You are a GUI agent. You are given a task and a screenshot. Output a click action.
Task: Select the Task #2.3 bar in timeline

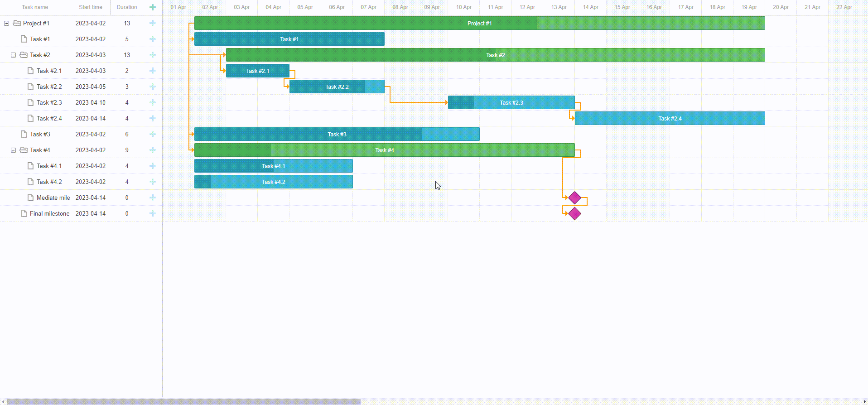tap(511, 102)
